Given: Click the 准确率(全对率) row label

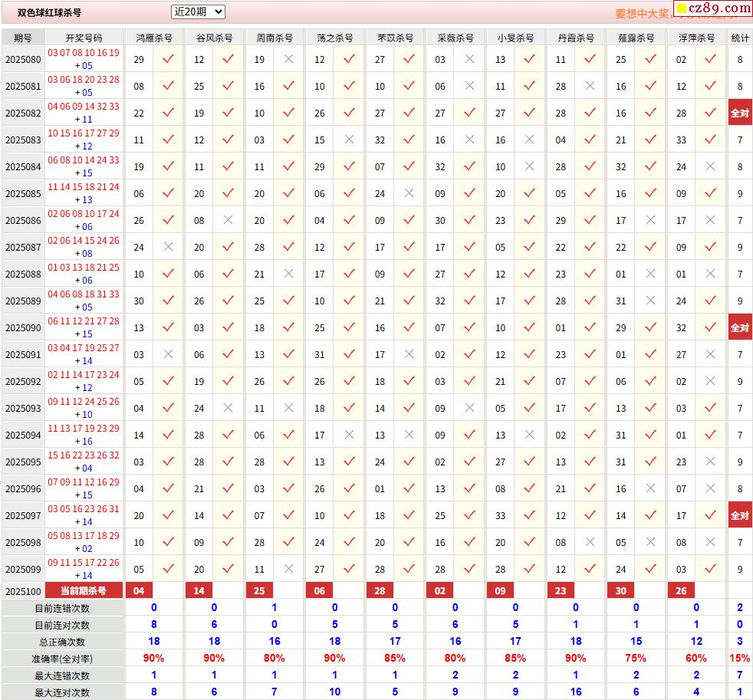Looking at the screenshot, I should tap(62, 659).
